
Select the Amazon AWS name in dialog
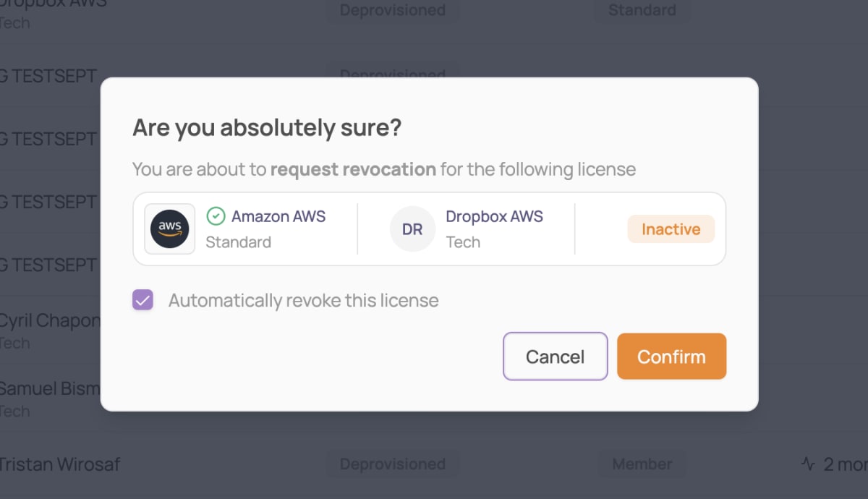click(x=278, y=216)
